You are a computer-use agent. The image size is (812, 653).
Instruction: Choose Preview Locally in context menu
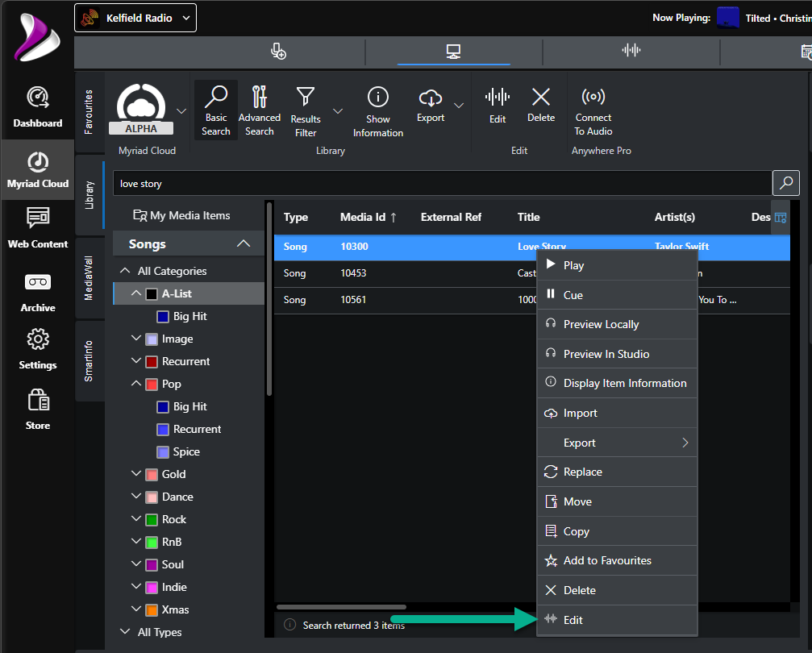pos(617,324)
